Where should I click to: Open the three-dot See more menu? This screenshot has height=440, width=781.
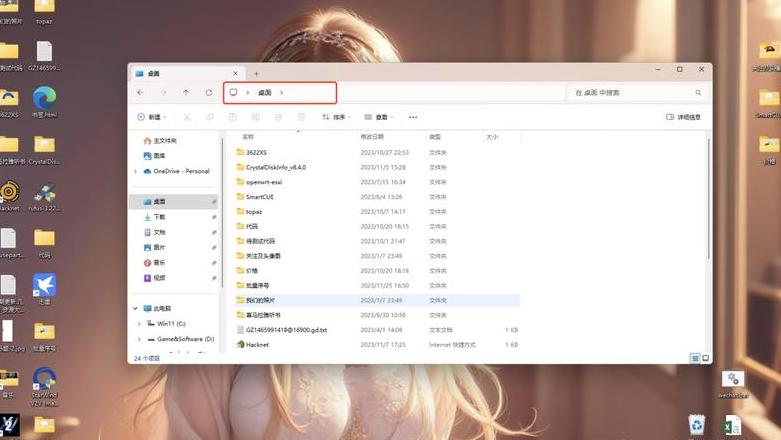point(413,117)
